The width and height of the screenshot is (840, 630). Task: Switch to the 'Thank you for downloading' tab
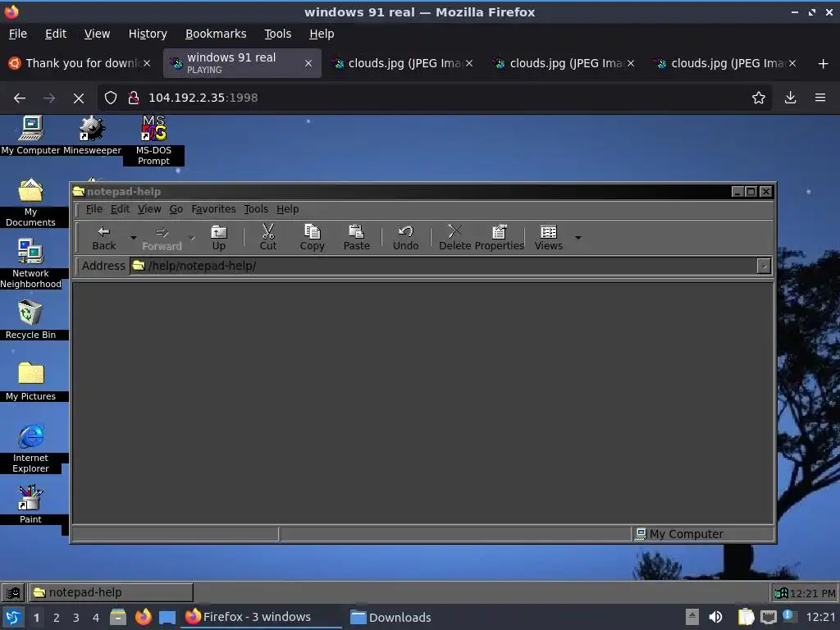(x=80, y=63)
